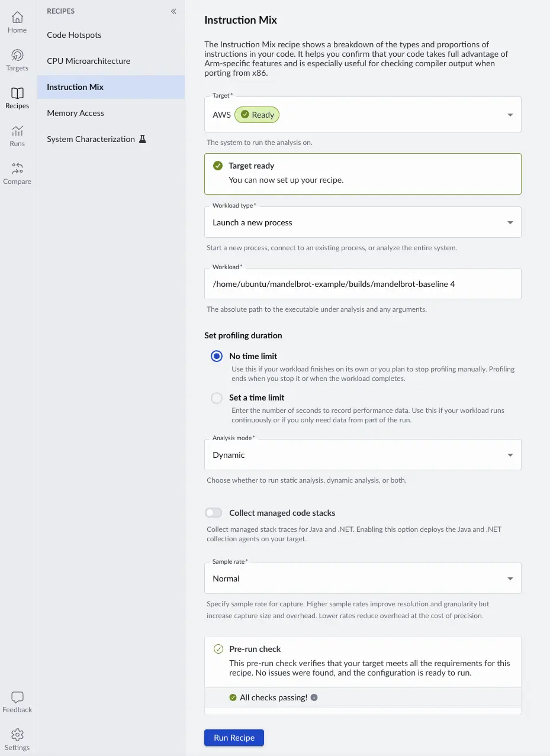
Task: Open the CPU Microarchitecture recipe
Action: coord(88,61)
